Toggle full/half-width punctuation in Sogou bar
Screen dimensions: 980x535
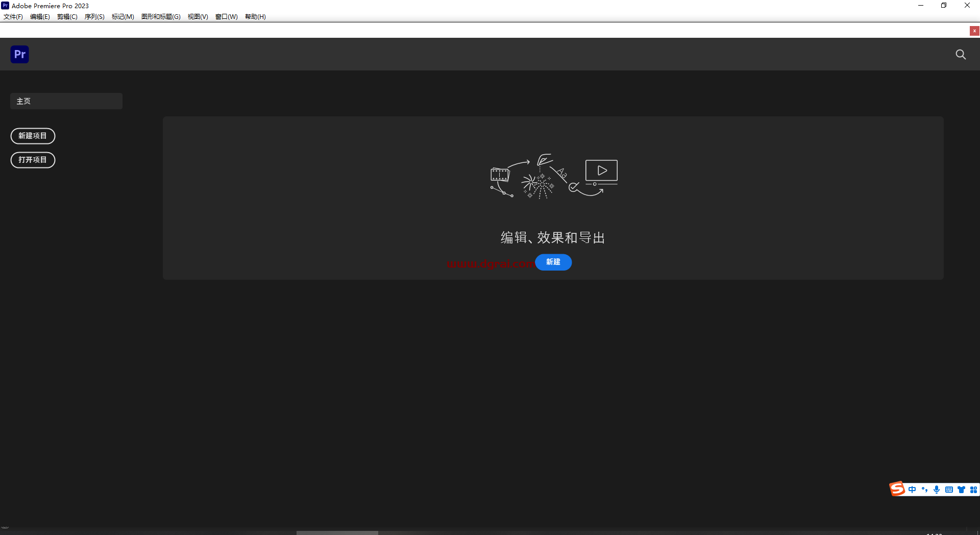925,490
